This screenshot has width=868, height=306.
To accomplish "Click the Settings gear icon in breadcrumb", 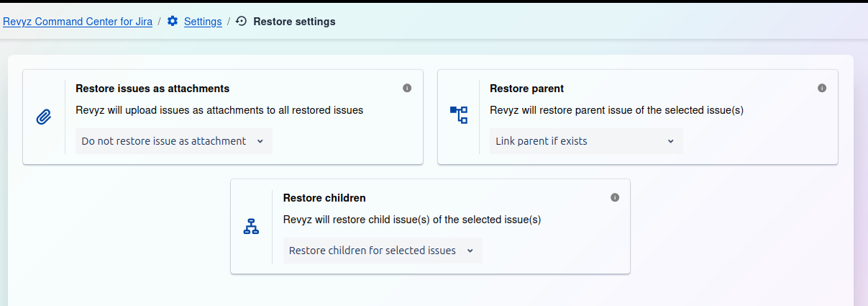I will [173, 22].
